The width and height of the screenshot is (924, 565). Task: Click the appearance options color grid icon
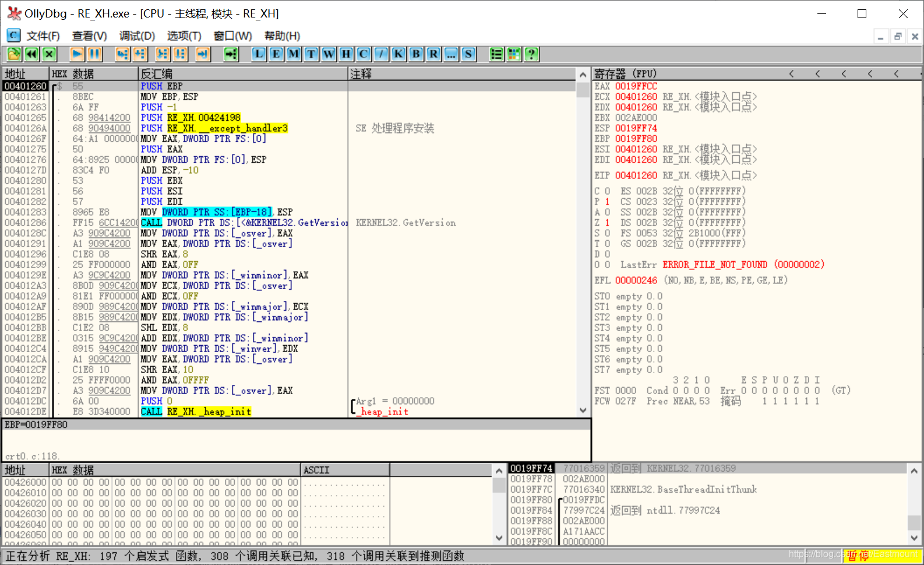(x=514, y=54)
